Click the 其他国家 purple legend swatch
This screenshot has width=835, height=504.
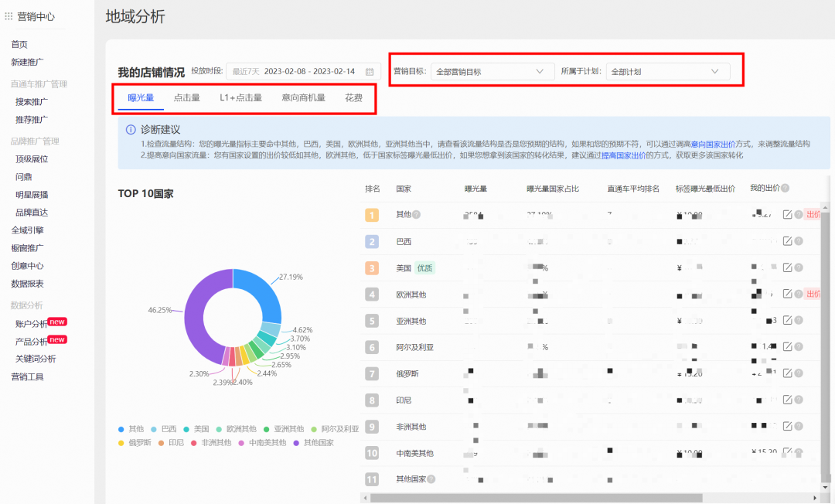[296, 443]
